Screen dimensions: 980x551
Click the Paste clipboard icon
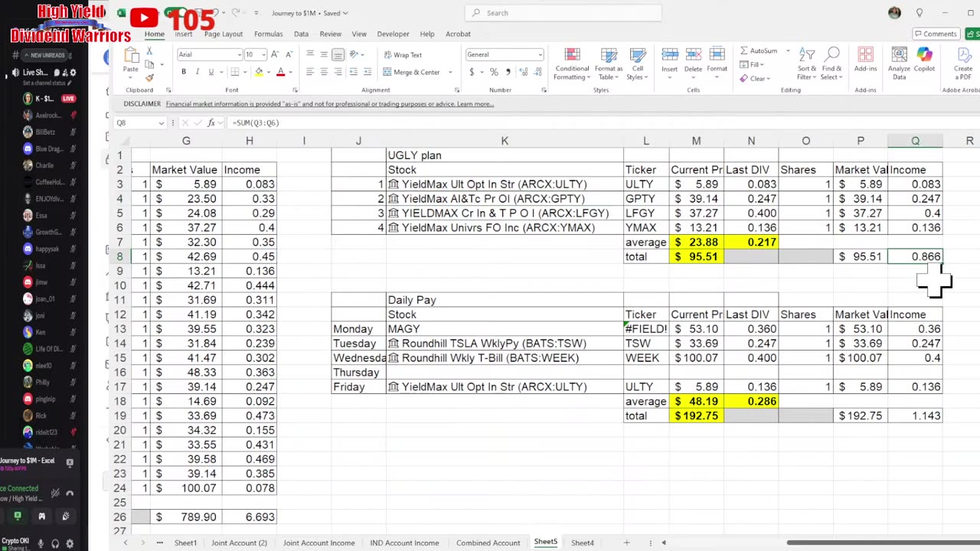point(131,56)
